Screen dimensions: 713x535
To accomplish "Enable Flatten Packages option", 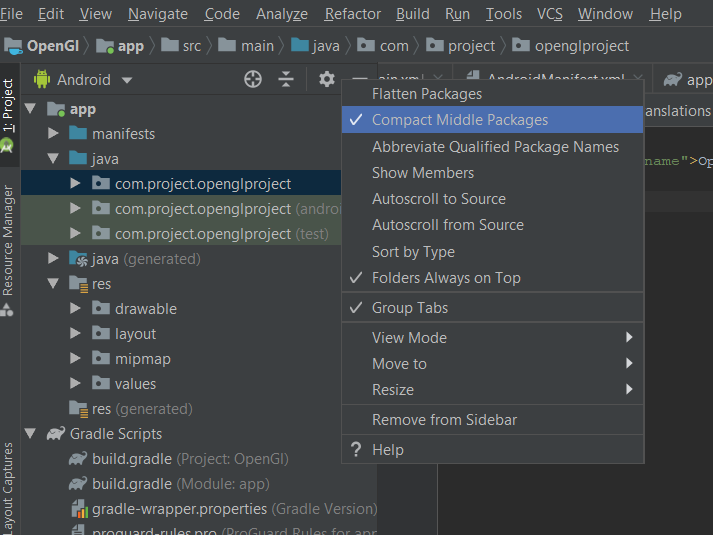I will coord(492,94).
